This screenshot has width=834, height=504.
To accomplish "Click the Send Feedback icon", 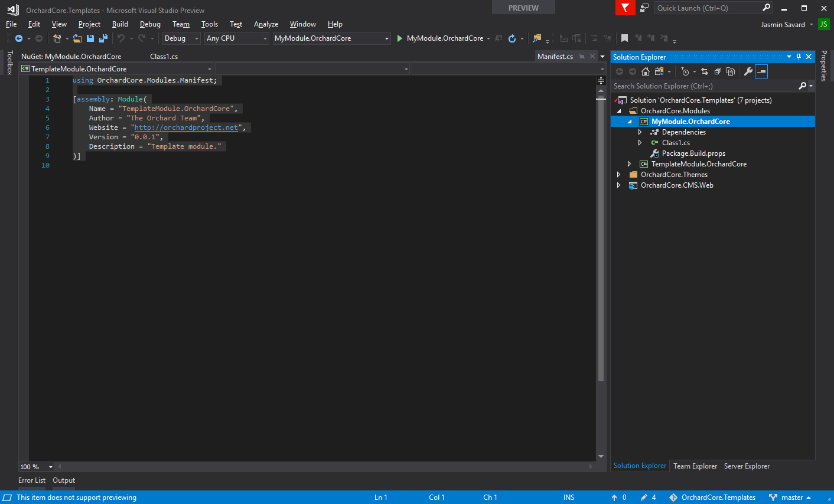I will point(644,8).
